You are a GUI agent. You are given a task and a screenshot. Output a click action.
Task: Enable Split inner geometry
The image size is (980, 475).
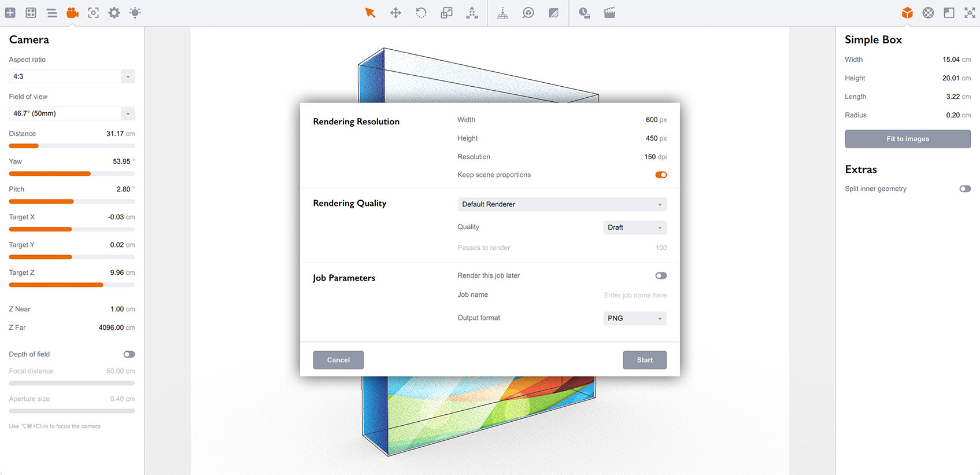[965, 189]
